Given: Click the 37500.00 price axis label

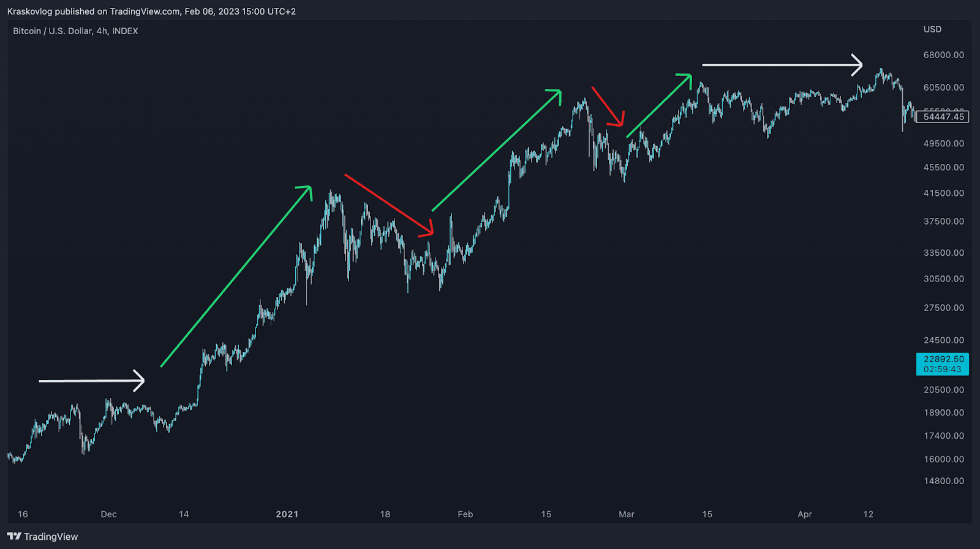Looking at the screenshot, I should tap(943, 222).
